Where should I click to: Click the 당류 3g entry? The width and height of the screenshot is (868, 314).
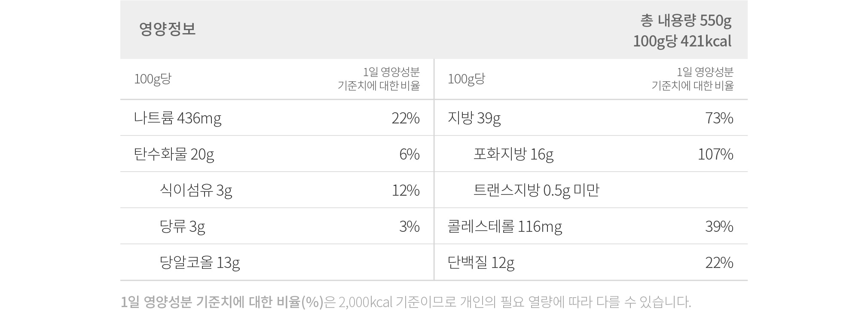[182, 226]
